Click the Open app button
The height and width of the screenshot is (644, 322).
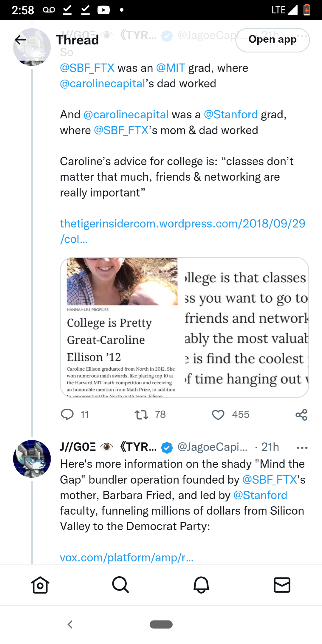(x=273, y=40)
